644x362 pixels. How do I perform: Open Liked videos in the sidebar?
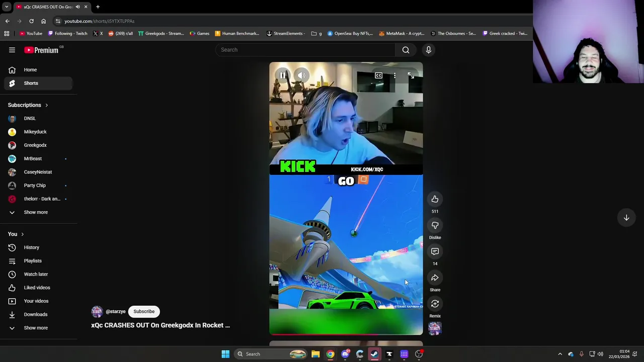click(39, 288)
